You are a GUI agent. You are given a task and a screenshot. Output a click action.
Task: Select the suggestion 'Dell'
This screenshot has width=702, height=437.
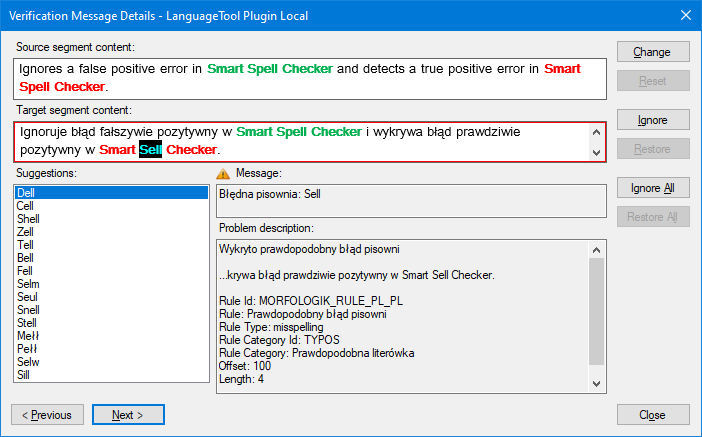[x=26, y=192]
